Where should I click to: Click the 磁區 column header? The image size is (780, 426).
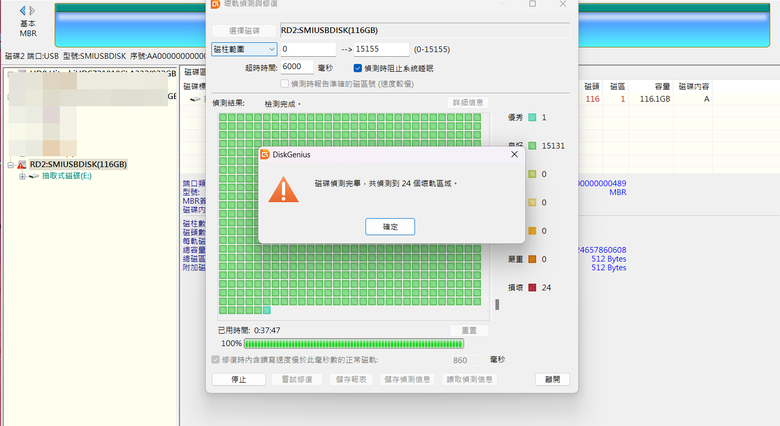617,87
